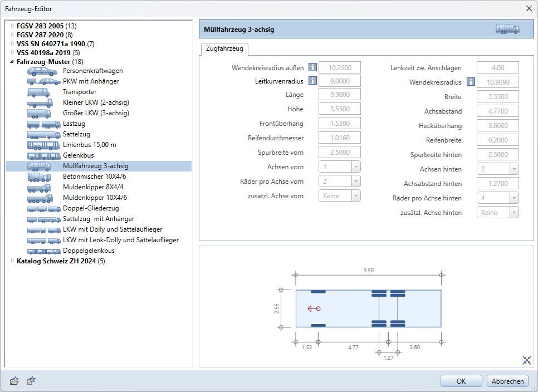Viewport: 538px width, 392px height.
Task: Click the Leitkurvenradius value field
Action: (x=340, y=81)
